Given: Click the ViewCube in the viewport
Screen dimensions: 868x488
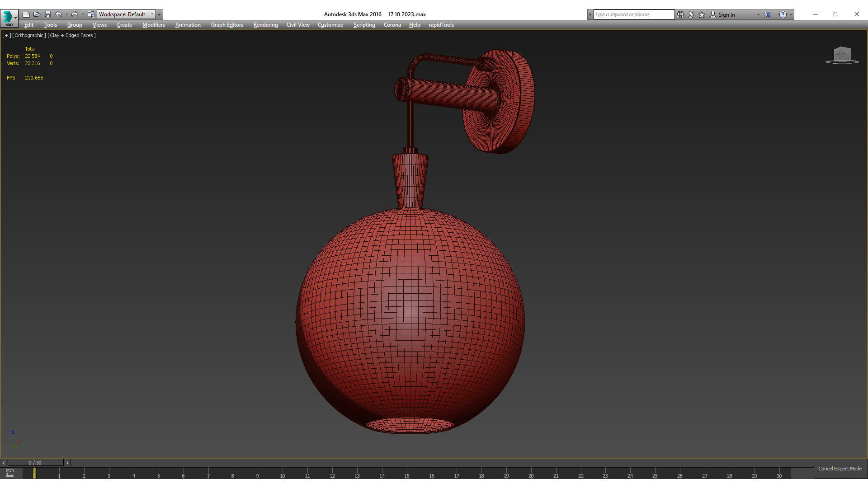Looking at the screenshot, I should (x=842, y=55).
